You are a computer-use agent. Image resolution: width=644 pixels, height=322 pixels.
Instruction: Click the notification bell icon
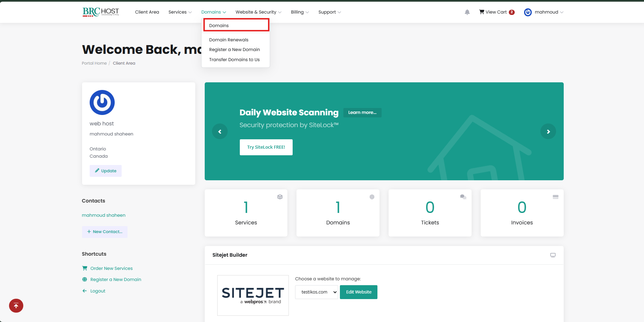click(x=467, y=12)
